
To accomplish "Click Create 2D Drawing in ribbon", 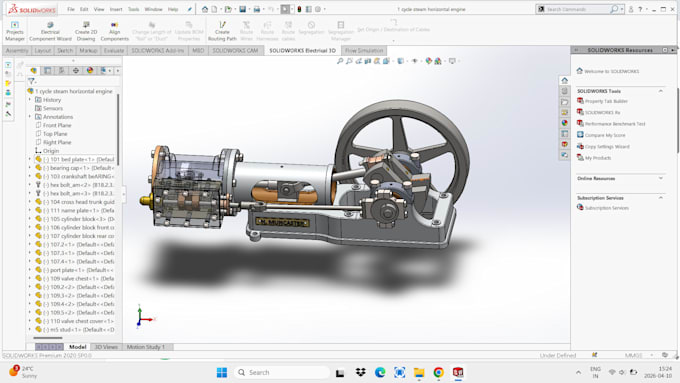I will coord(86,31).
